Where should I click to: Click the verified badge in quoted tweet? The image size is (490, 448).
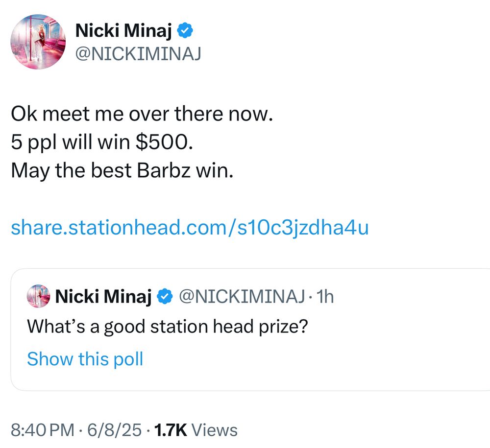pyautogui.click(x=165, y=296)
